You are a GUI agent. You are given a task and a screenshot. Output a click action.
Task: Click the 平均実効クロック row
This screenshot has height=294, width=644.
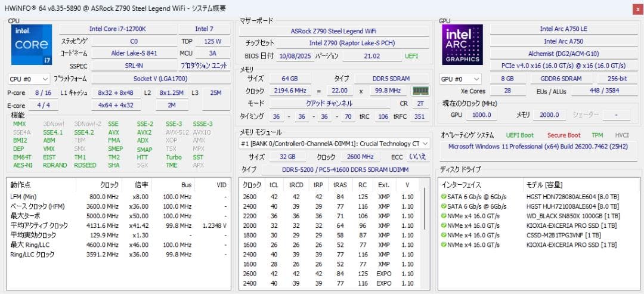(x=119, y=236)
